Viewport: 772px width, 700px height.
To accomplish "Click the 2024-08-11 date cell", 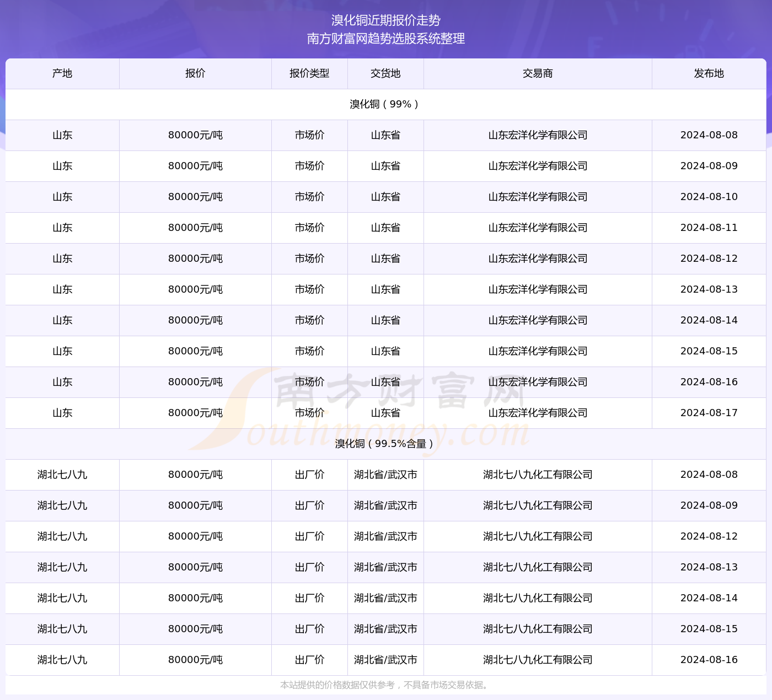I will tap(709, 228).
